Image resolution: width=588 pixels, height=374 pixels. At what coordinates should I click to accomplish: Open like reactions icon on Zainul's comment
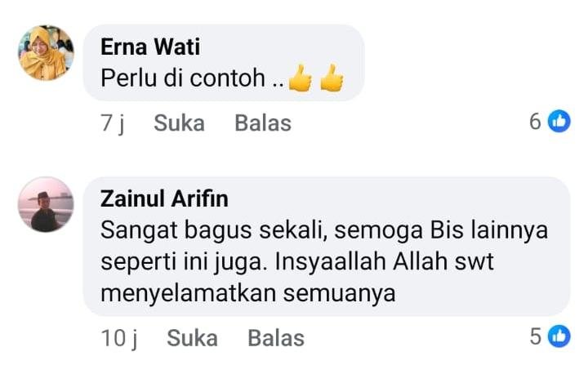[559, 336]
